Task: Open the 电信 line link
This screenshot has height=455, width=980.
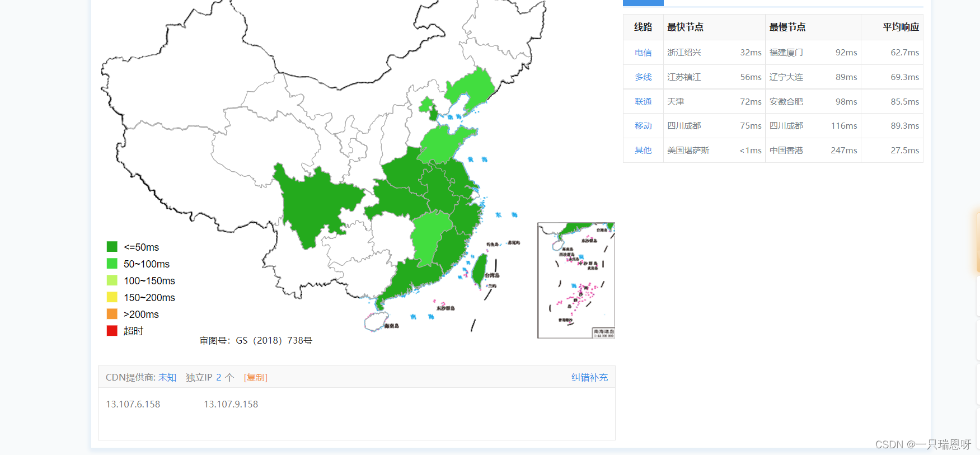Action: (x=643, y=53)
